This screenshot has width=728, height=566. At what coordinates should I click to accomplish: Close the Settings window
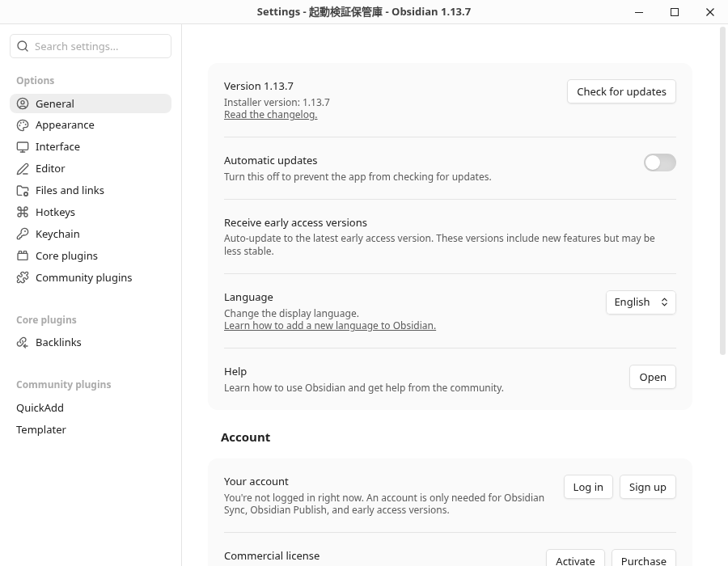click(x=710, y=12)
